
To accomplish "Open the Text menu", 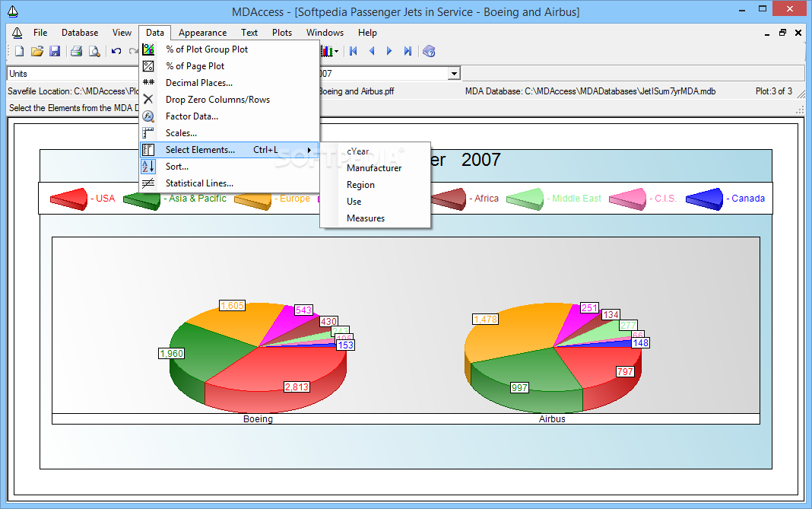I will pos(249,33).
